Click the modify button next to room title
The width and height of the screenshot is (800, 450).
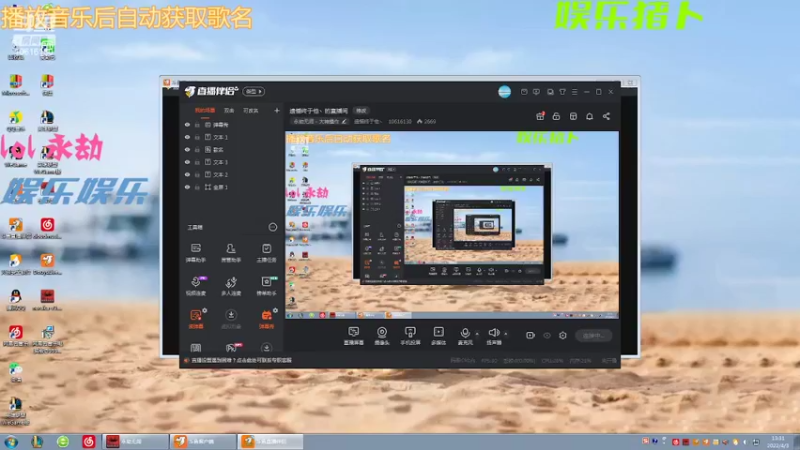coord(361,111)
